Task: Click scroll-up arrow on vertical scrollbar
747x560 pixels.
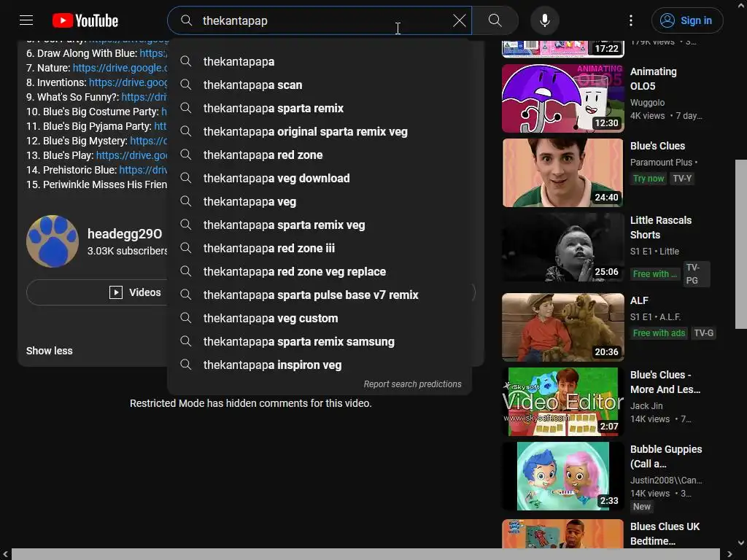Action: point(741,5)
